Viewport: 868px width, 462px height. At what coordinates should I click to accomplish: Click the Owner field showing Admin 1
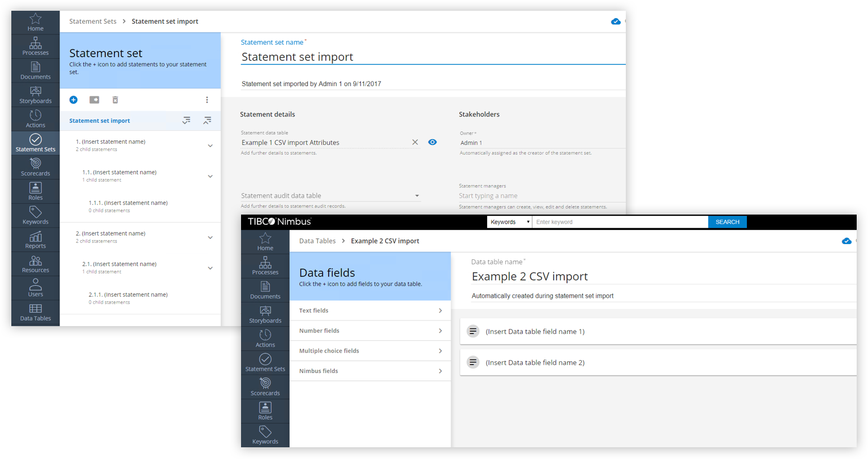tap(542, 143)
